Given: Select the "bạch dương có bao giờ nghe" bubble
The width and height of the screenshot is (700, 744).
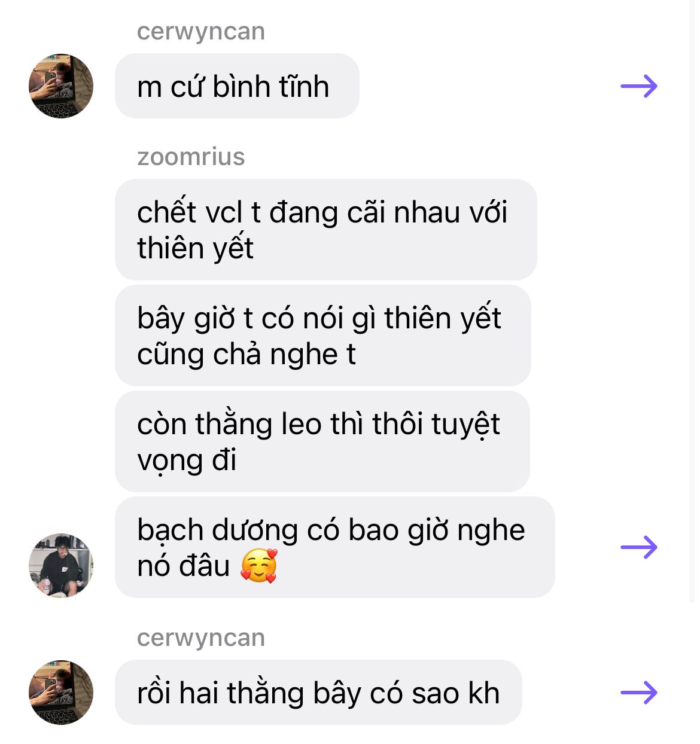Looking at the screenshot, I should [335, 547].
